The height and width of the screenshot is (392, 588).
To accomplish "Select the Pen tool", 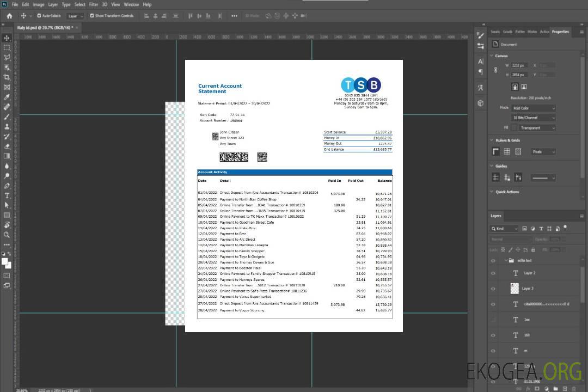I will pos(7,186).
